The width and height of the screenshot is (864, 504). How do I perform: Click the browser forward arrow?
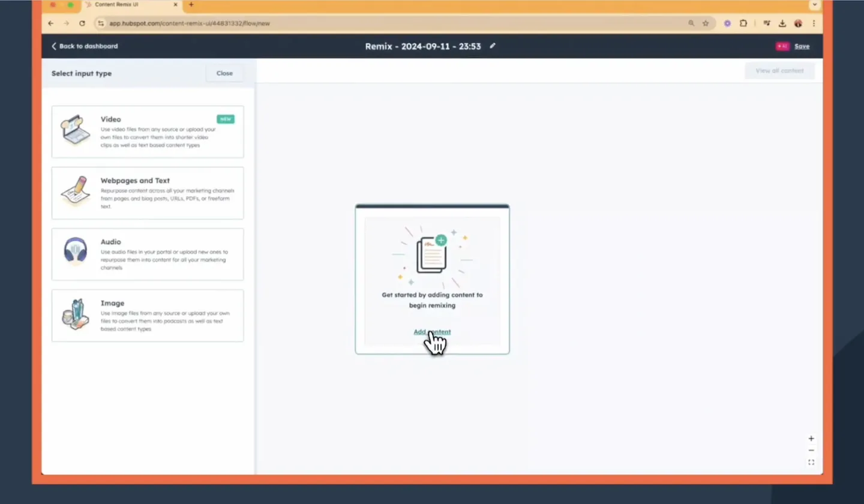[66, 23]
